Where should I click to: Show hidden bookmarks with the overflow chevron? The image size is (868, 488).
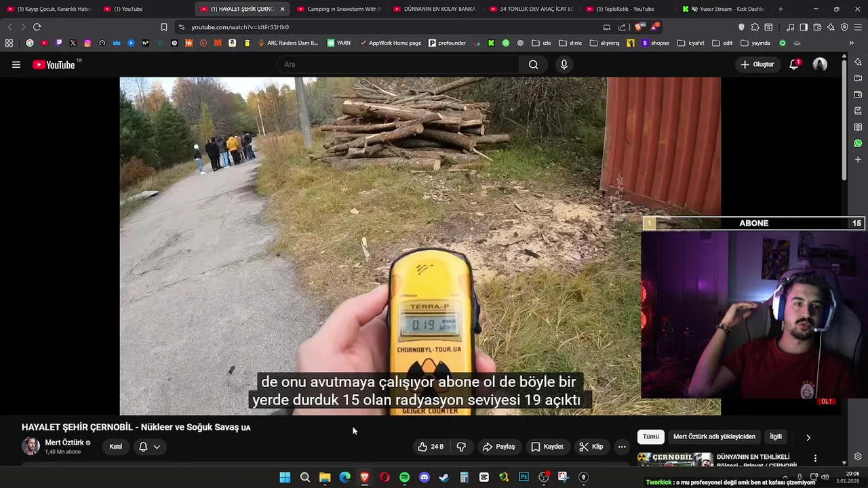pyautogui.click(x=852, y=43)
